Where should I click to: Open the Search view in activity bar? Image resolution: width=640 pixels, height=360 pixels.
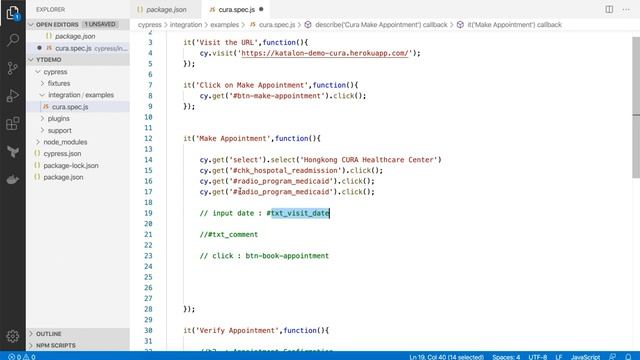click(x=13, y=40)
